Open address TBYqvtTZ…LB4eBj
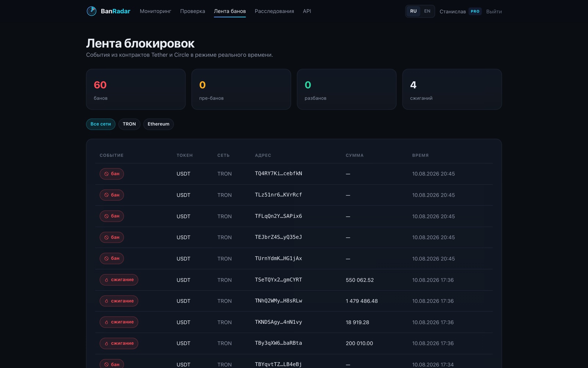The image size is (588, 368). coord(279,364)
